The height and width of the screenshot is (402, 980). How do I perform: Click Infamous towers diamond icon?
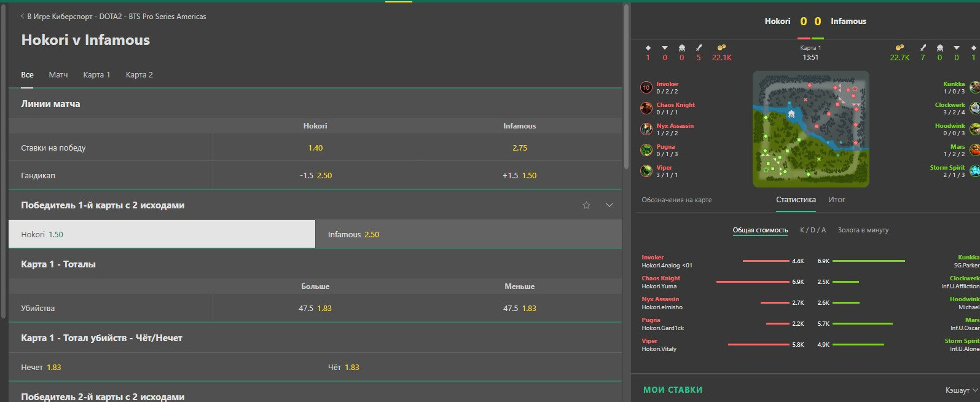(973, 47)
